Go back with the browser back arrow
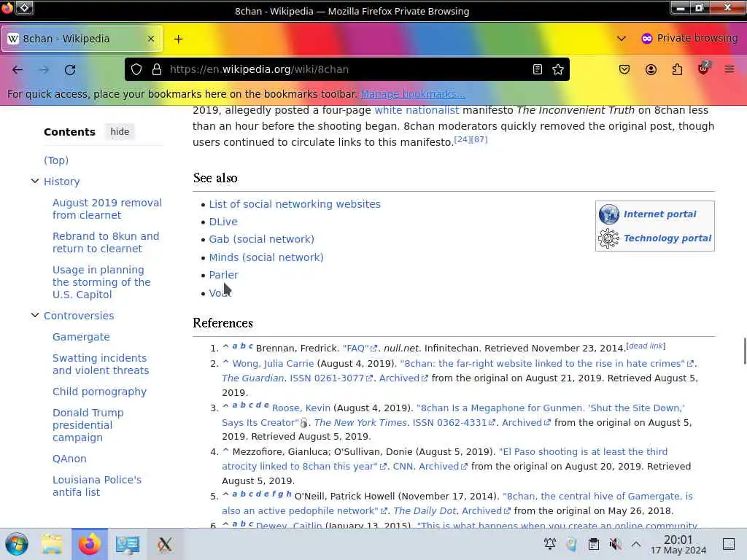This screenshot has width=747, height=560. click(18, 70)
